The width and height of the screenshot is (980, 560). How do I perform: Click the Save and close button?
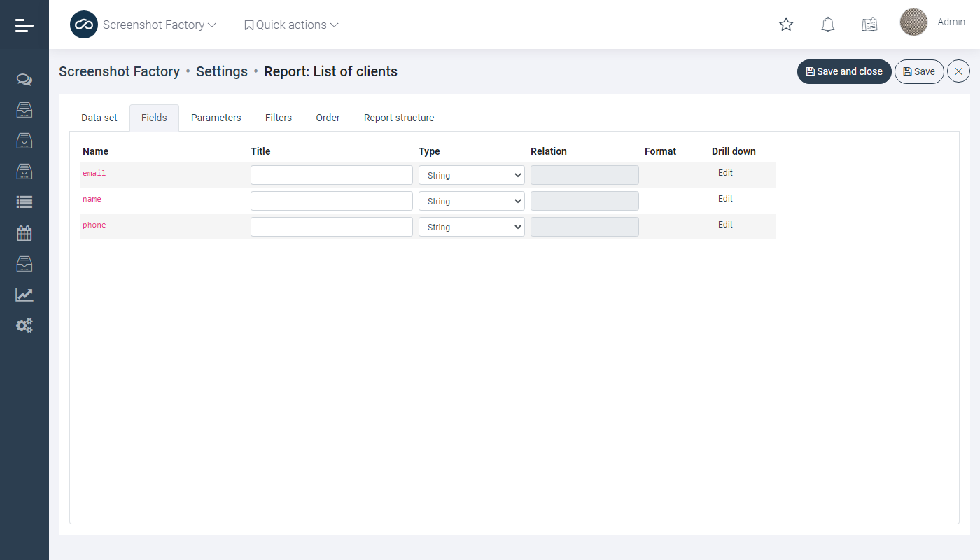click(x=844, y=71)
